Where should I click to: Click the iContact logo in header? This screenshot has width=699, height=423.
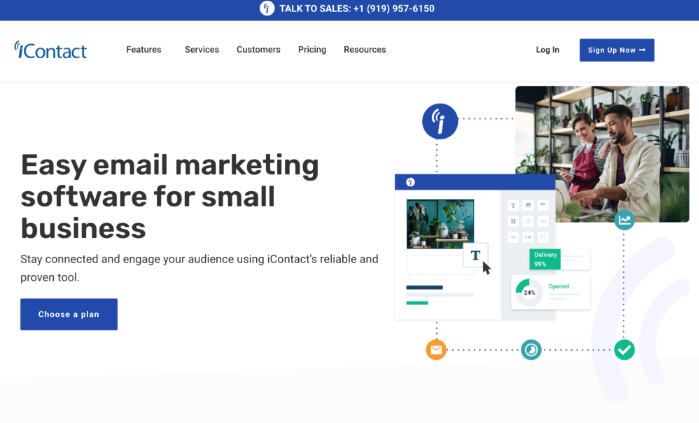(50, 50)
